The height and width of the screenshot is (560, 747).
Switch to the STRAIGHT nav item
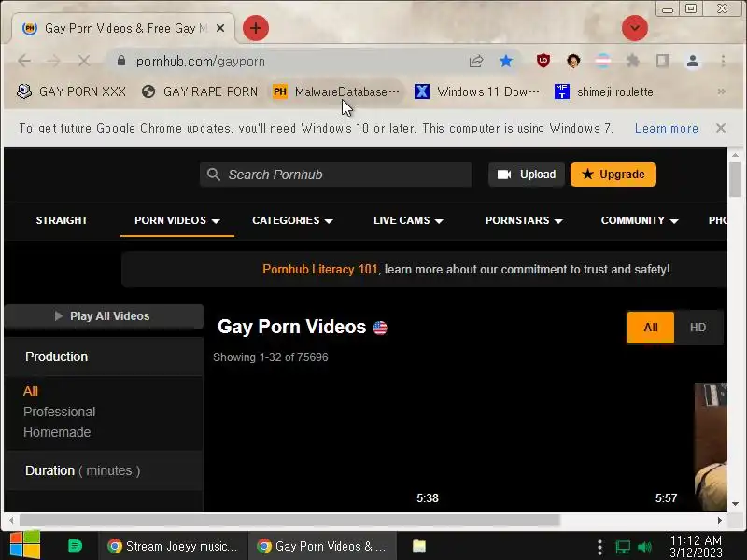[62, 220]
